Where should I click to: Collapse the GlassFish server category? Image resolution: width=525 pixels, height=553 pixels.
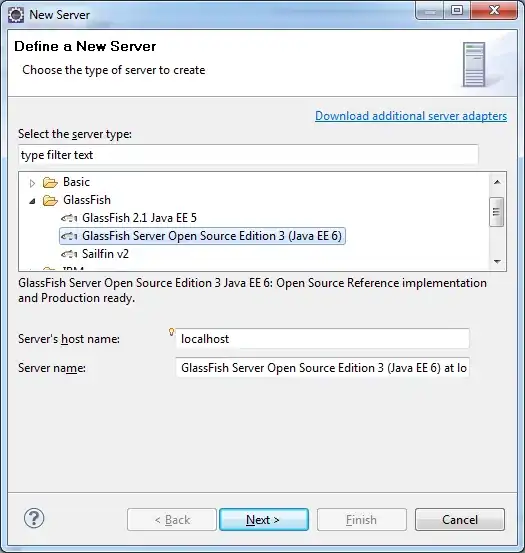click(x=32, y=201)
